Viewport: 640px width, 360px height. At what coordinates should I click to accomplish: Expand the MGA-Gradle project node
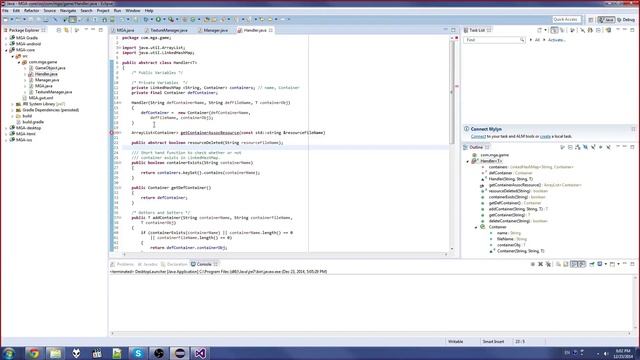click(7, 38)
